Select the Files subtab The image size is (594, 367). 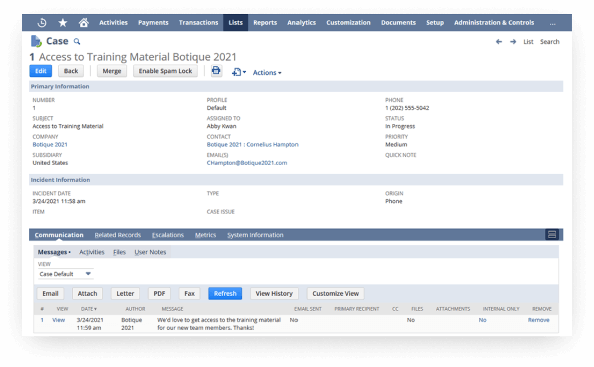click(119, 252)
